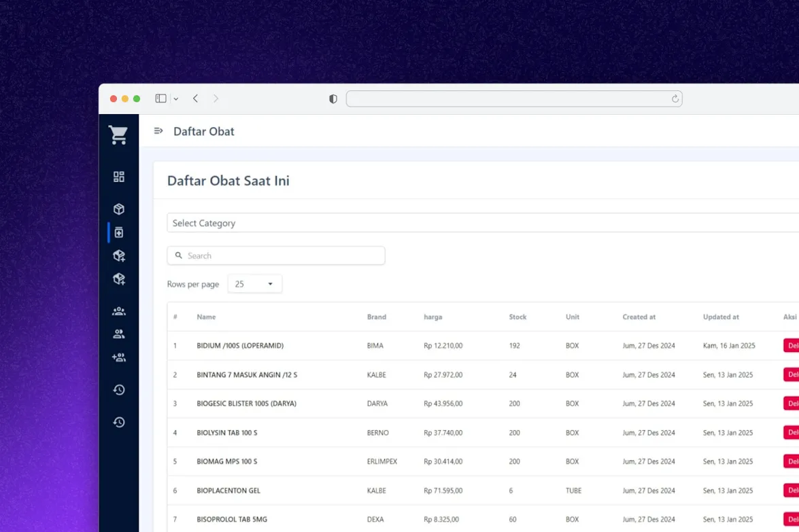Click inside the Search field
The width and height of the screenshot is (799, 532).
(275, 255)
